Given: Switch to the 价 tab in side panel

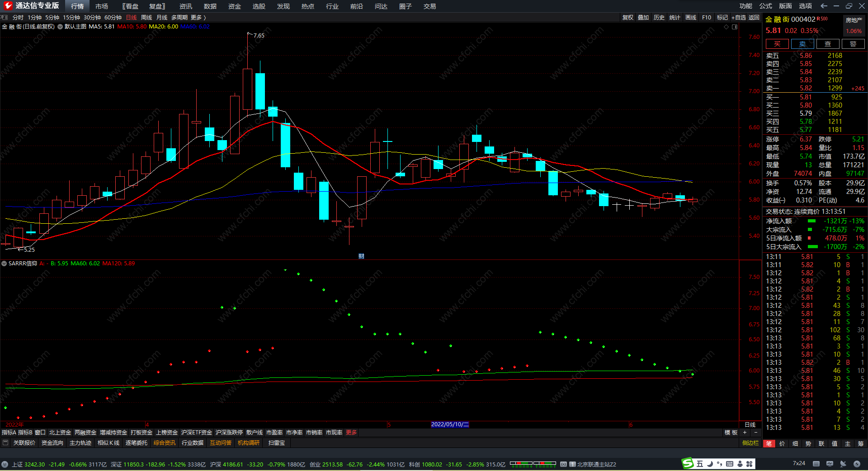Looking at the screenshot, I should (782, 444).
